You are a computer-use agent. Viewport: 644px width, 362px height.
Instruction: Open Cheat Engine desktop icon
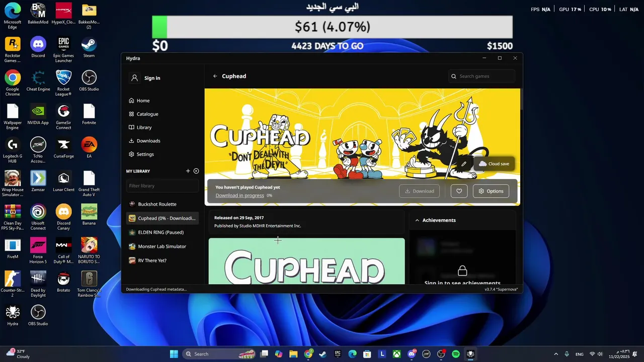click(38, 81)
